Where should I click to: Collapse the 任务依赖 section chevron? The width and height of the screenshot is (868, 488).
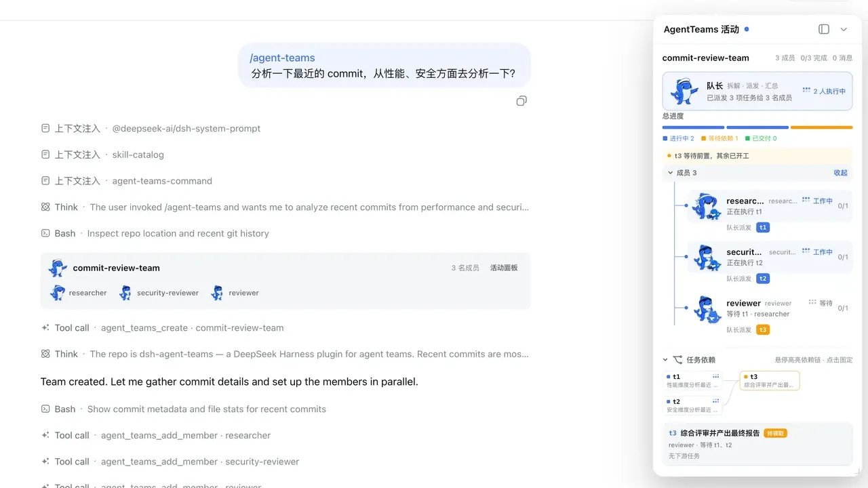(x=665, y=360)
